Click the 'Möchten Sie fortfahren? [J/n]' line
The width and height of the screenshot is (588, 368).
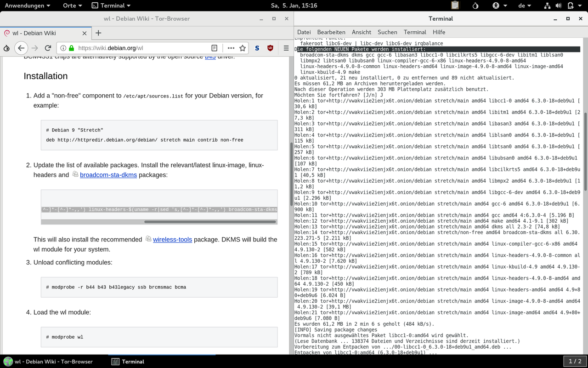[x=339, y=95]
